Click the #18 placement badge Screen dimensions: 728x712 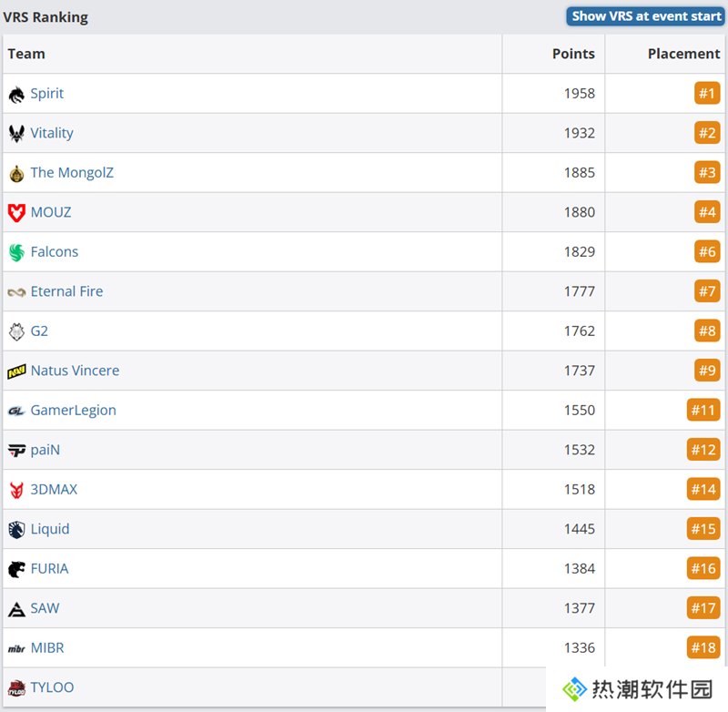click(703, 648)
